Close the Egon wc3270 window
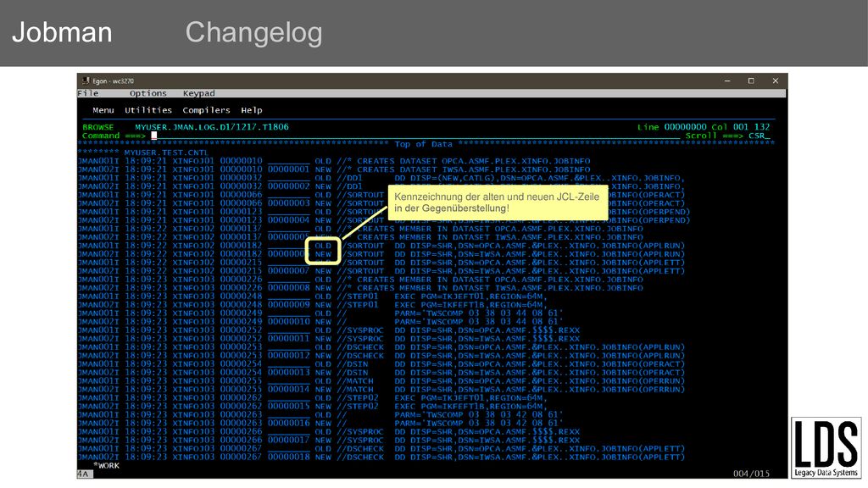 [775, 80]
